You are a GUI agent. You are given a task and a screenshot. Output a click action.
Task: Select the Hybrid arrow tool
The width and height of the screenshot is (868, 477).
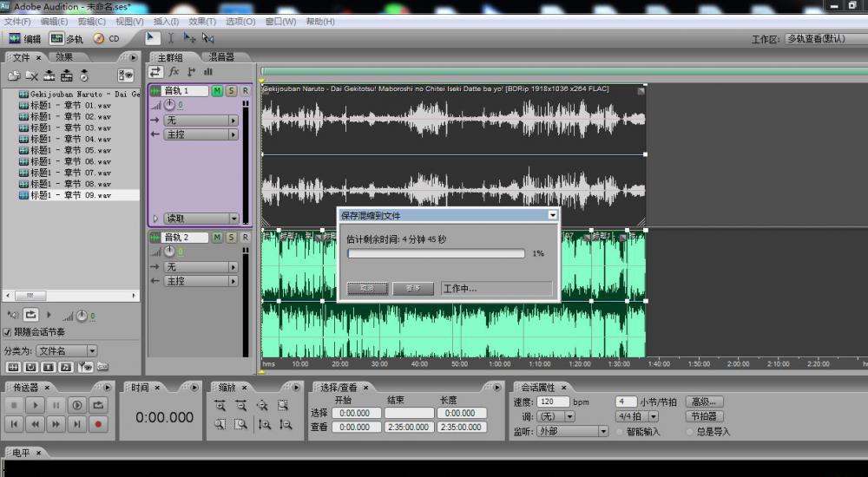pyautogui.click(x=152, y=37)
